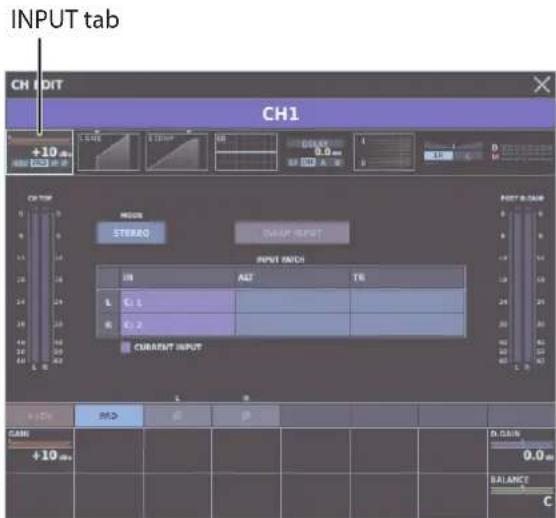This screenshot has height=518, width=556.
Task: Select the R row TB patch cell
Action: coord(407,325)
